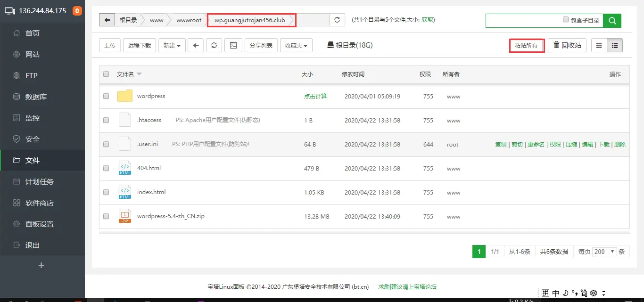The image size is (644, 302).
Task: Click the monitor icon beside server IP
Action: pos(10,10)
